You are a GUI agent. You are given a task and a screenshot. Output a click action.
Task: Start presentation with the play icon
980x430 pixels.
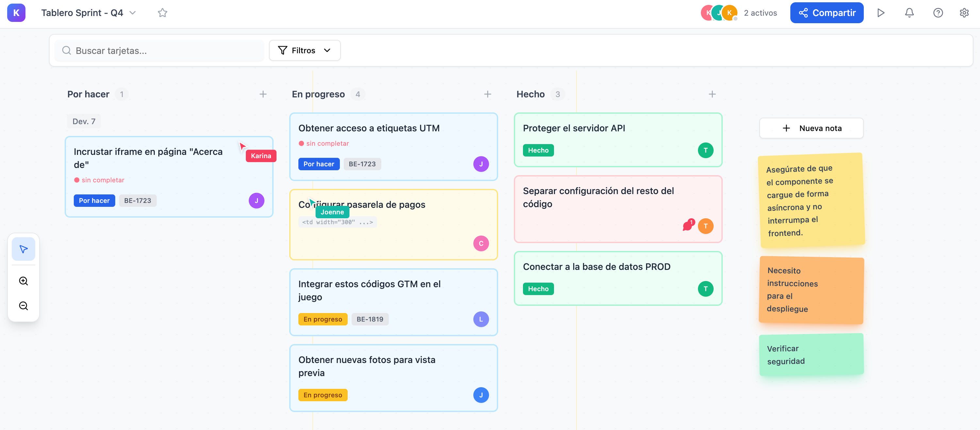pos(881,13)
